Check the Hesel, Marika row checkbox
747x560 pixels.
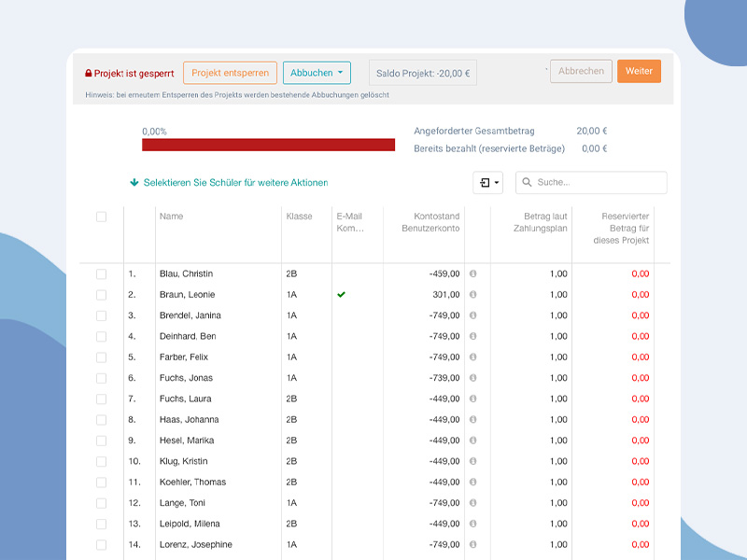[x=101, y=441]
